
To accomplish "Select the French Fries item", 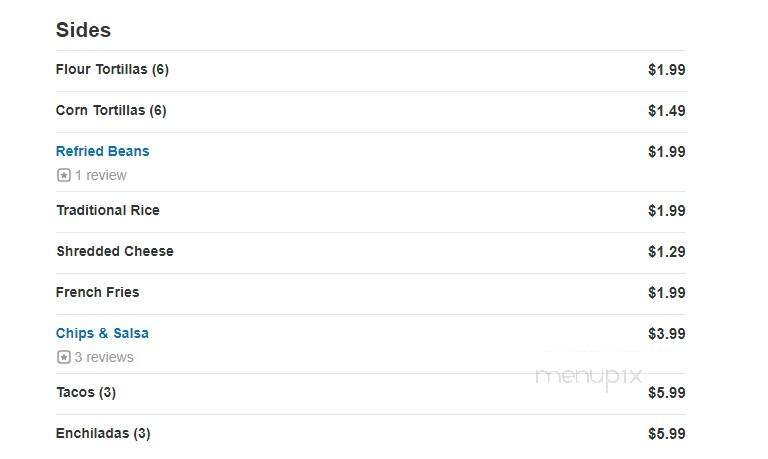I will click(x=98, y=292).
